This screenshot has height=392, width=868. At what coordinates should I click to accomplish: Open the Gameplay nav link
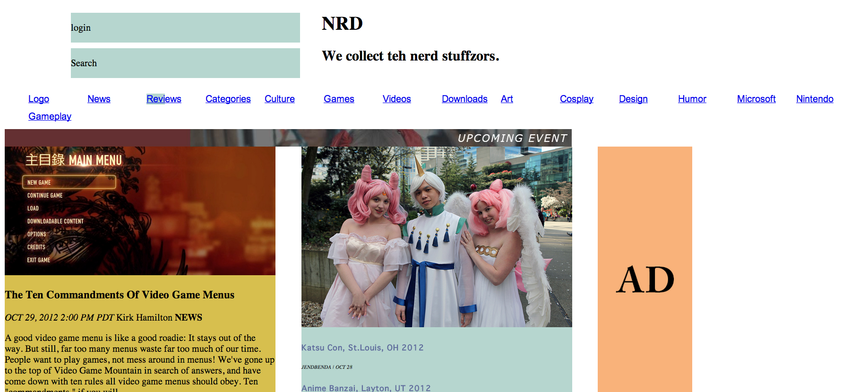coord(50,116)
